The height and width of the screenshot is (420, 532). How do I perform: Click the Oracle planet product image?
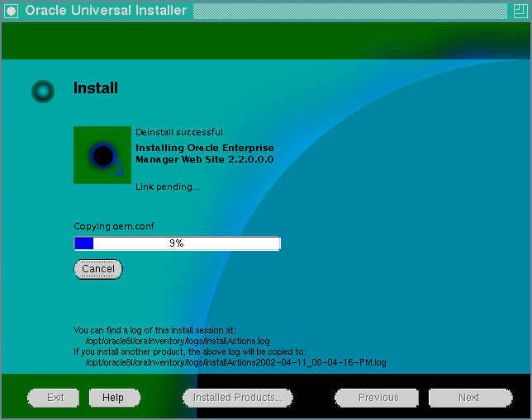pyautogui.click(x=102, y=155)
